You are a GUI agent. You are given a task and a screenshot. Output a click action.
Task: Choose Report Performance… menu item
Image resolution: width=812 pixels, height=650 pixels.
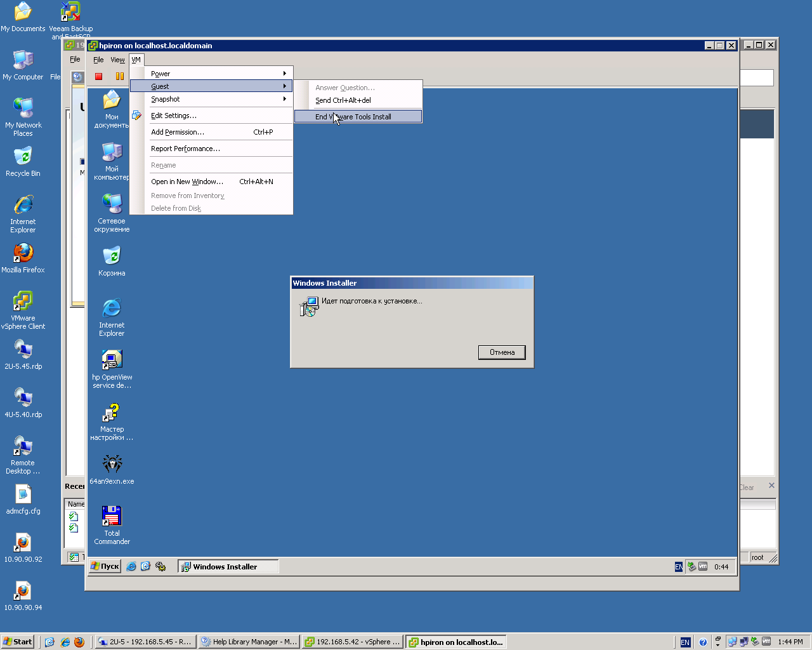(x=212, y=149)
